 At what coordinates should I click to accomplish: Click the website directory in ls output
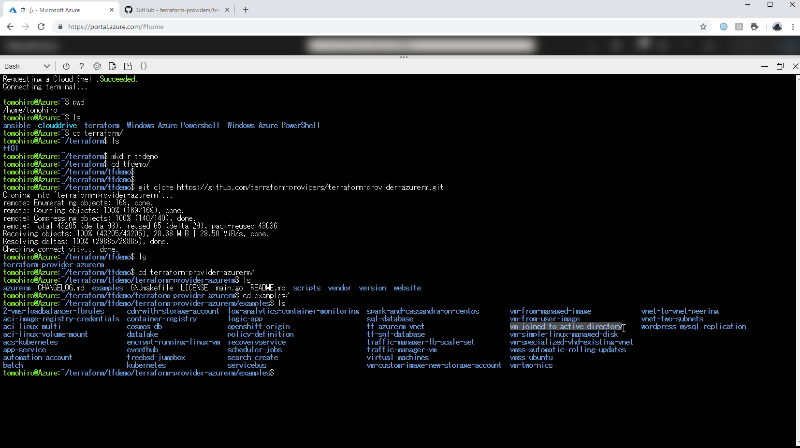[407, 288]
